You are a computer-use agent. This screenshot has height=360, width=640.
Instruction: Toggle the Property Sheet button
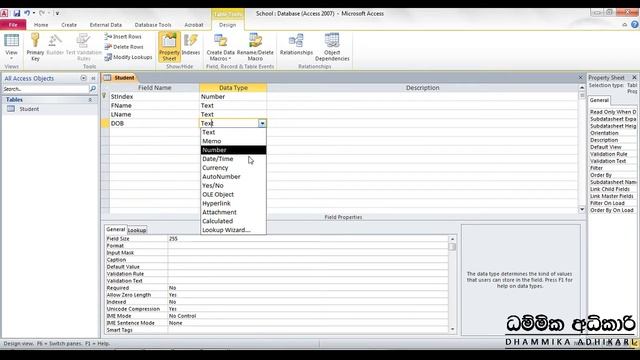pos(169,47)
